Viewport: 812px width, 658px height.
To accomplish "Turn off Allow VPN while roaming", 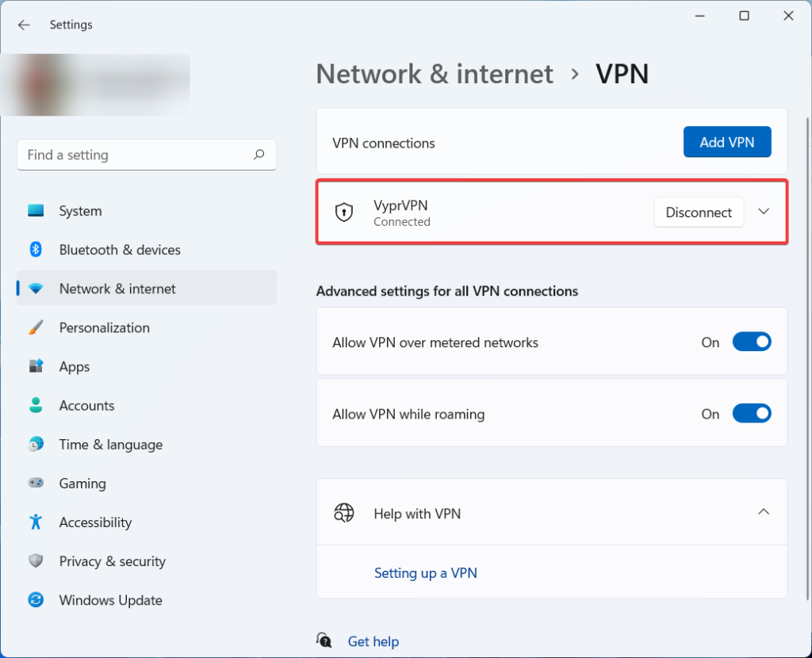I will pos(751,413).
